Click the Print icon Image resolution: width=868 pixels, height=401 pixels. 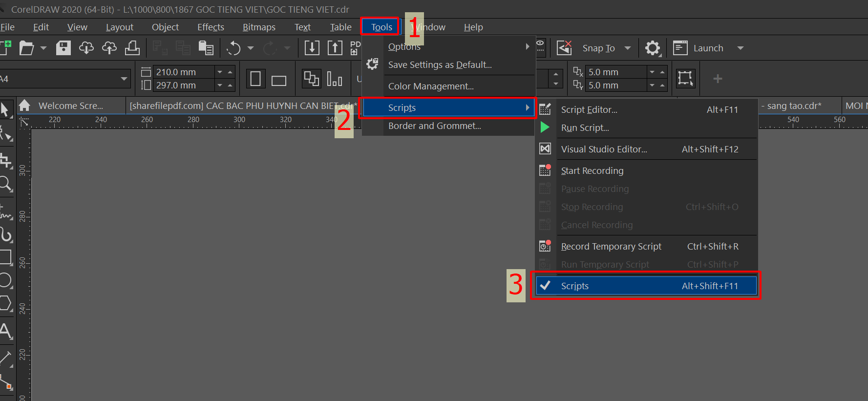point(132,48)
